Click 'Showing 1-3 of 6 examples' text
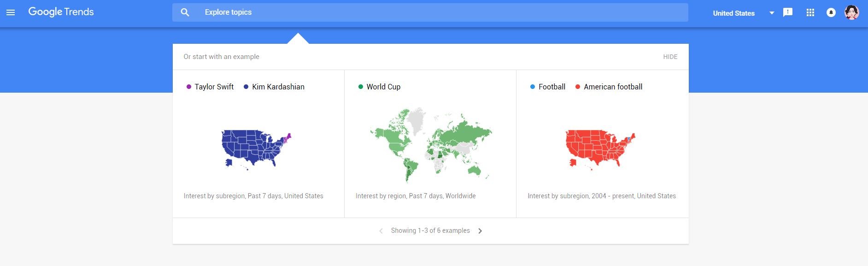 [x=430, y=231]
